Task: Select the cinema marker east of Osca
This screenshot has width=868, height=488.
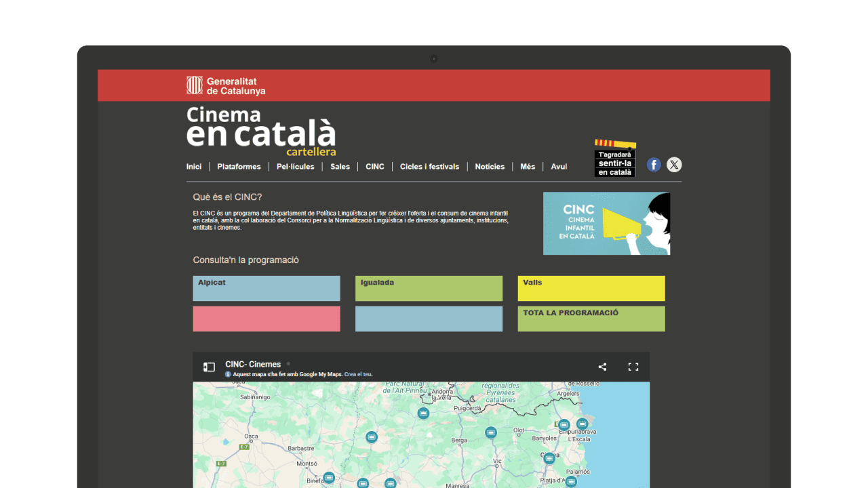Action: tap(371, 437)
